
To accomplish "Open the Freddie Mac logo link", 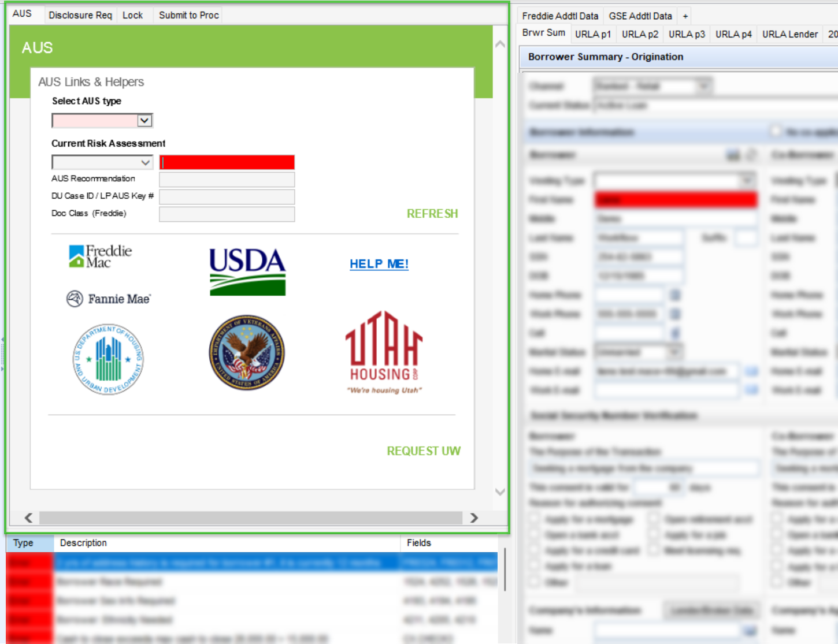I will pyautogui.click(x=101, y=256).
